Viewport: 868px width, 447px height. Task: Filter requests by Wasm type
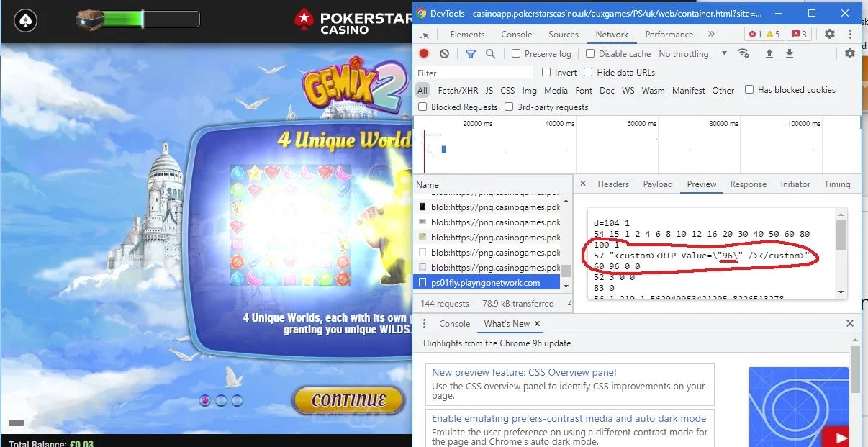[653, 90]
